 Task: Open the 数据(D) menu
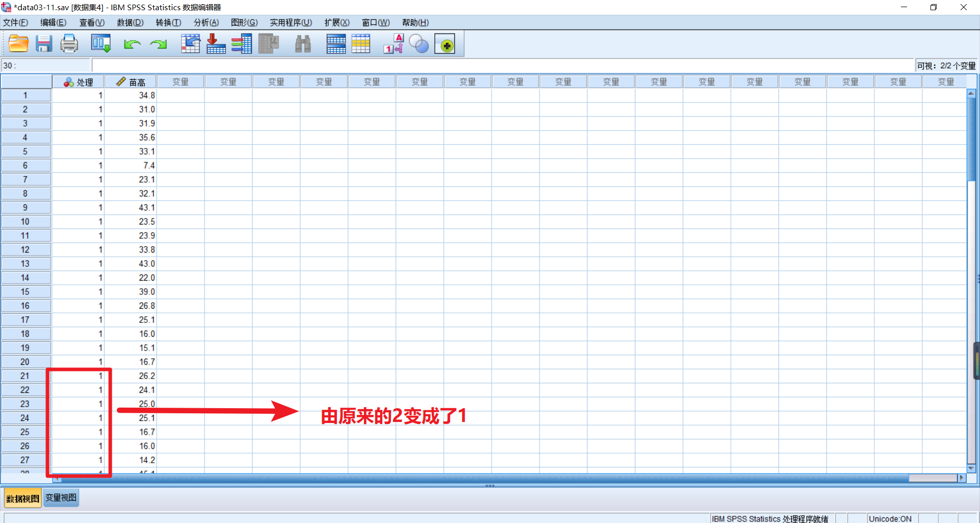[x=130, y=22]
